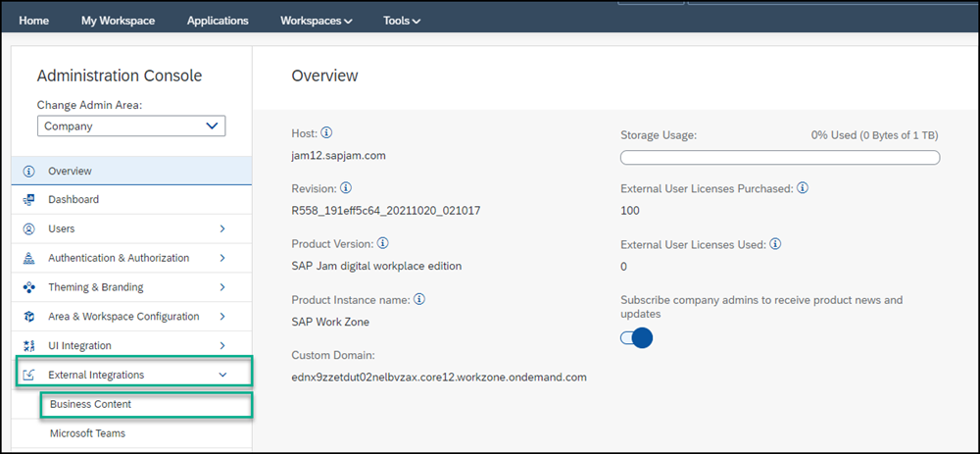The height and width of the screenshot is (454, 980).
Task: Click 0% Used storage text
Action: (x=874, y=135)
